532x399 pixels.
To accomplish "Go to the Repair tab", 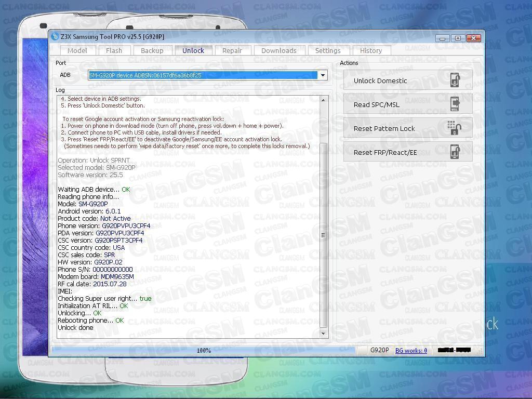I will pos(232,50).
